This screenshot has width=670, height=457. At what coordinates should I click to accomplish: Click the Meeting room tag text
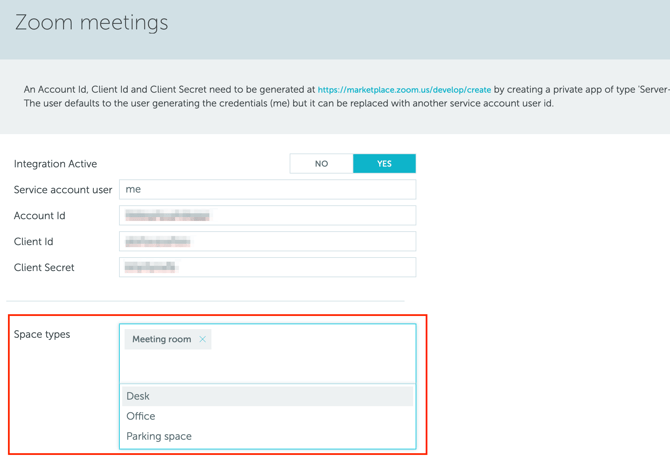click(x=161, y=340)
